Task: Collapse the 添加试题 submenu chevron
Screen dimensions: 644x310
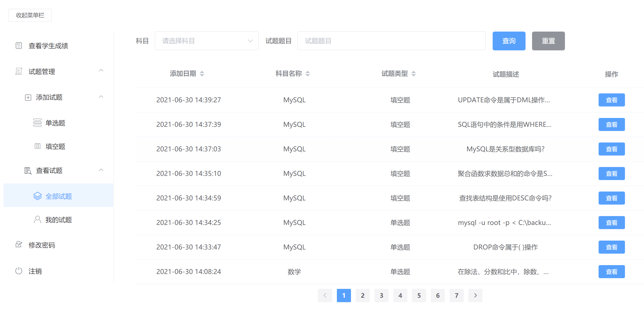Action: coord(101,97)
